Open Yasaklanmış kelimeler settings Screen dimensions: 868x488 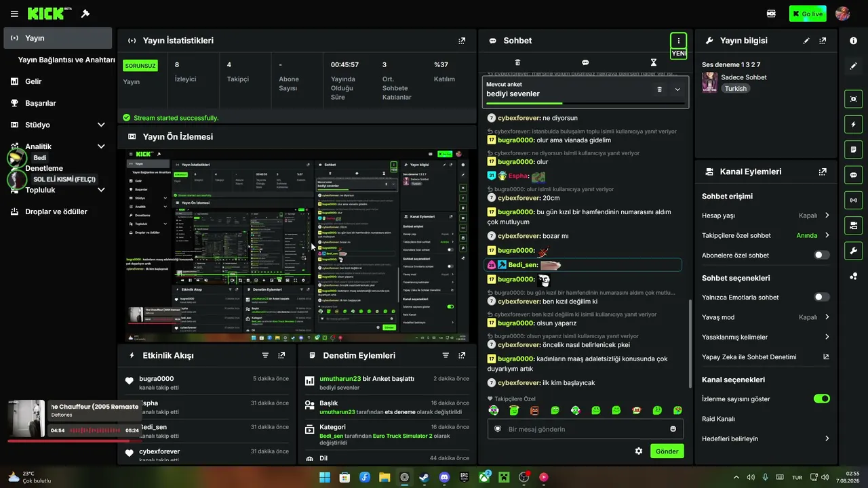[766, 337]
